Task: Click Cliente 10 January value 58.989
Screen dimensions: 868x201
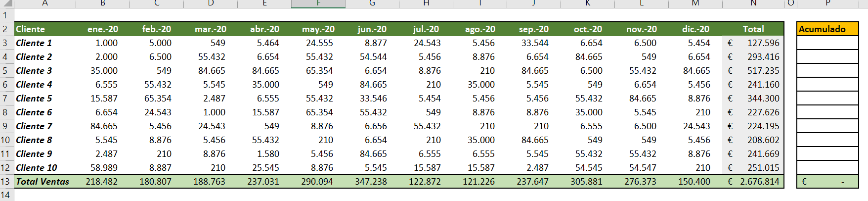Action: coord(103,167)
